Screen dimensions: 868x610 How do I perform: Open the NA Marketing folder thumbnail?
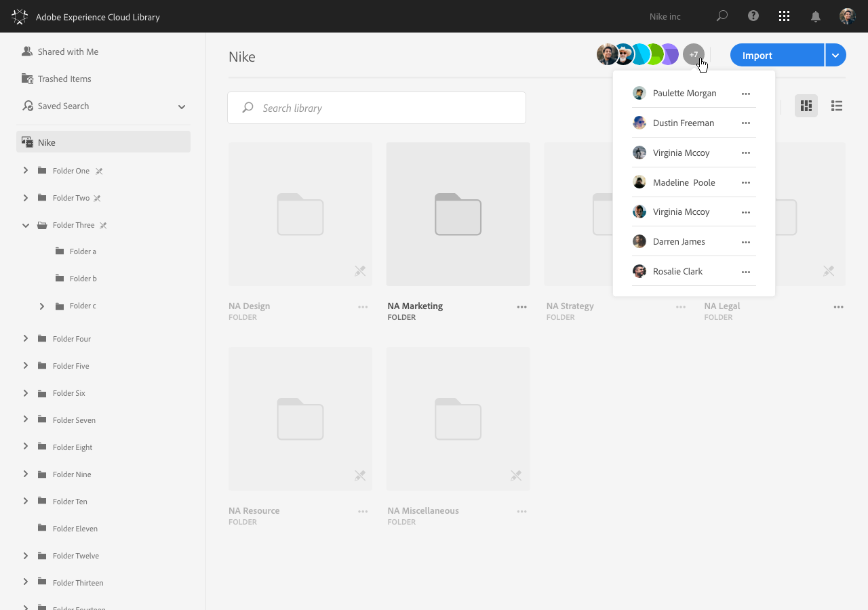(458, 214)
